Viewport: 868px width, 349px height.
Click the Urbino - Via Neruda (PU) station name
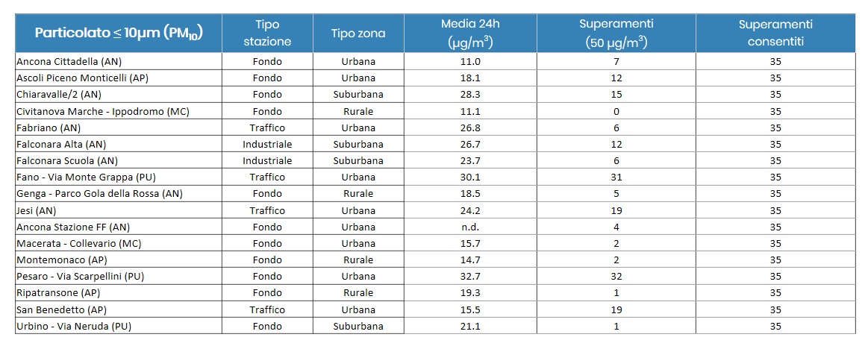(x=75, y=326)
